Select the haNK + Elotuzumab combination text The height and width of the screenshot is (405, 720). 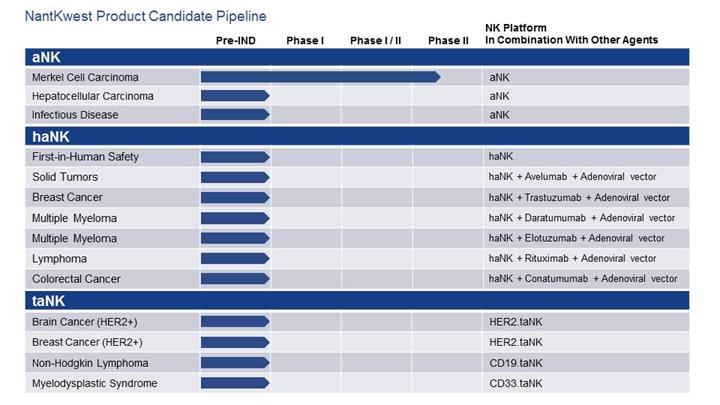(x=576, y=238)
